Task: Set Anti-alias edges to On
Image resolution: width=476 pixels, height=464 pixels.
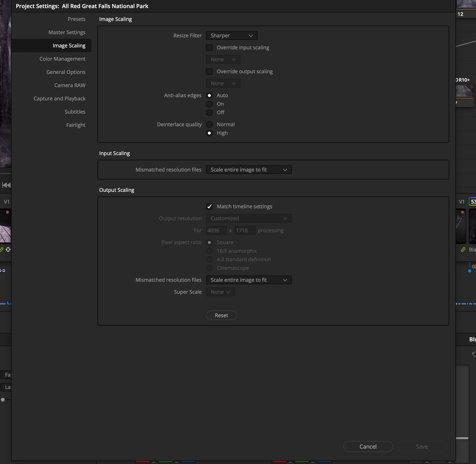Action: [209, 104]
